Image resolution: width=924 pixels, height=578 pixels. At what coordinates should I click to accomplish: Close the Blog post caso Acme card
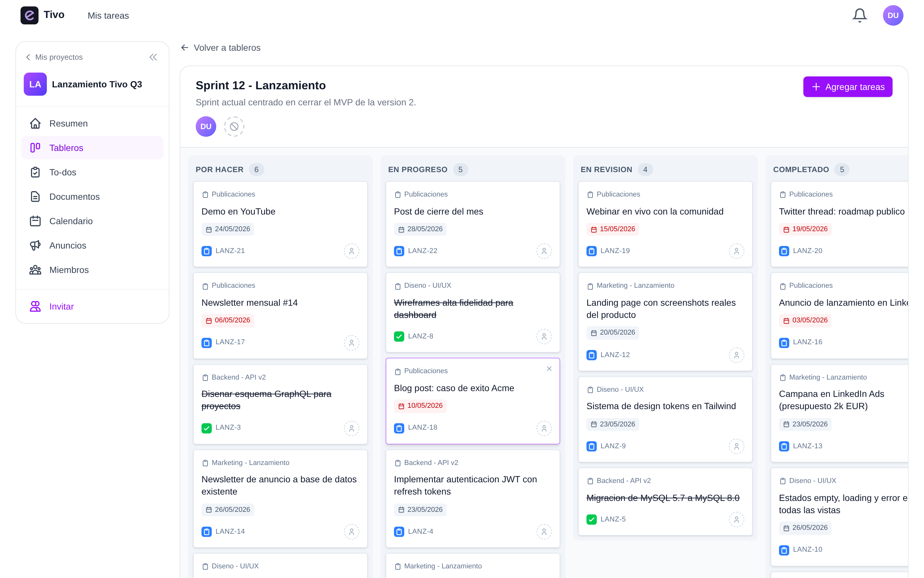tap(549, 369)
